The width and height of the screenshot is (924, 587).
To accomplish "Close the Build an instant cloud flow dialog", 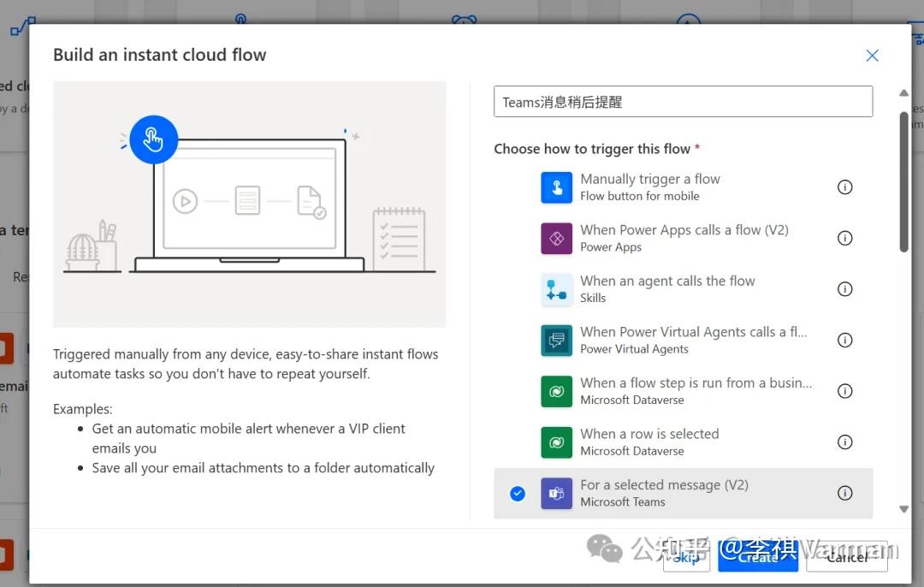I will coord(872,56).
